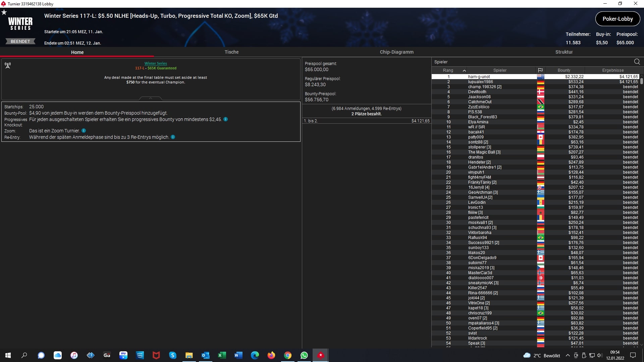The image size is (644, 362).
Task: Sort players by Bounty column header
Action: [564, 70]
